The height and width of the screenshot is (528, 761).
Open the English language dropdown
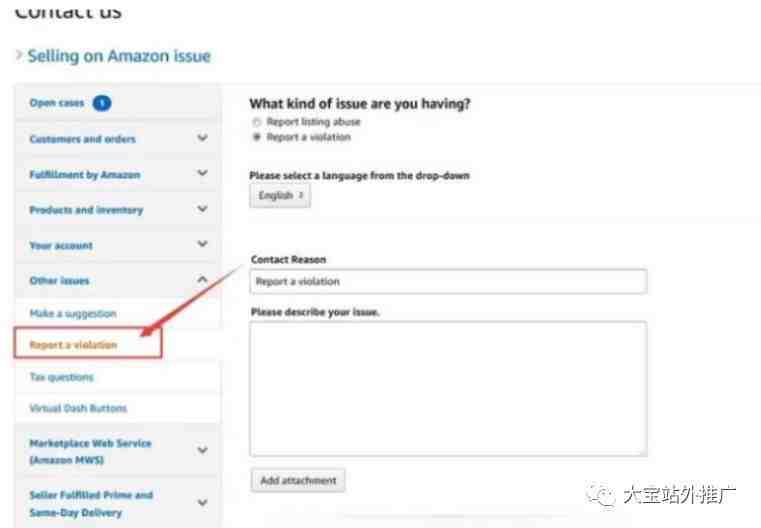click(280, 196)
